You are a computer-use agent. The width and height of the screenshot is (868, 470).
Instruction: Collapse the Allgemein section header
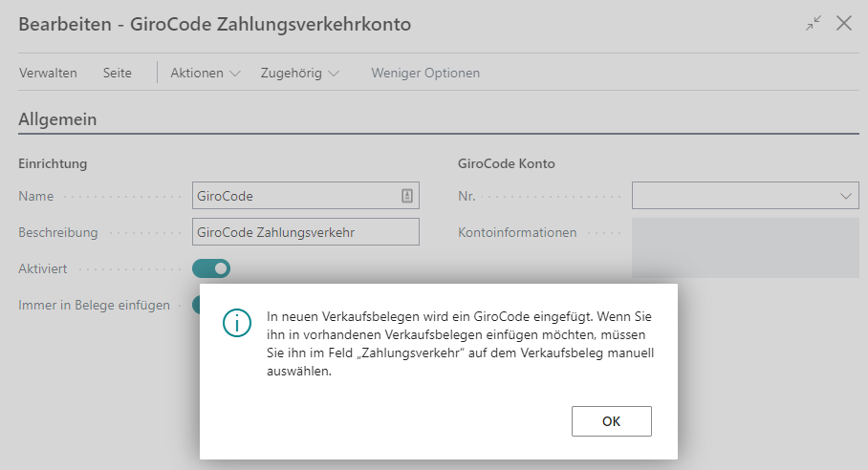tap(58, 119)
